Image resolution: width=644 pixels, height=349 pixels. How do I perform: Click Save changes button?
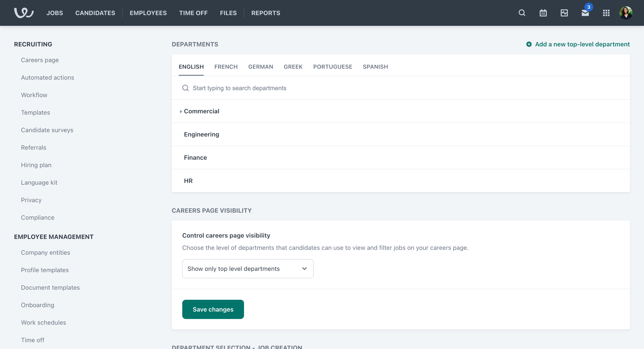213,309
